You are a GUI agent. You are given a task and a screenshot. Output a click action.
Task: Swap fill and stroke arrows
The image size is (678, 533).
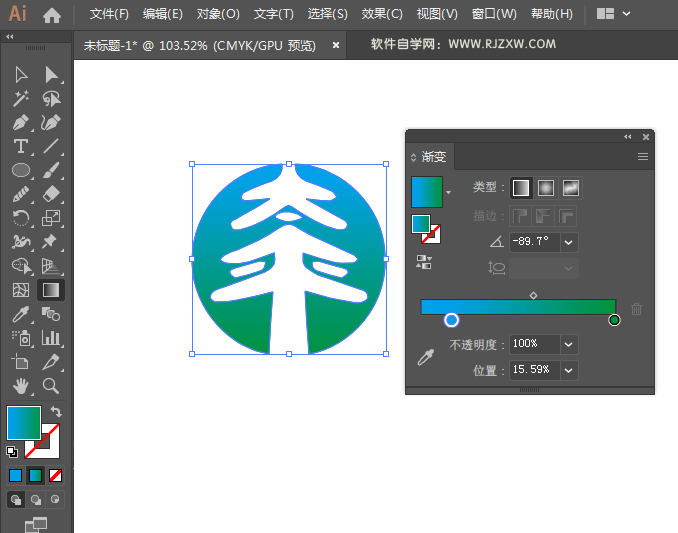[56, 411]
